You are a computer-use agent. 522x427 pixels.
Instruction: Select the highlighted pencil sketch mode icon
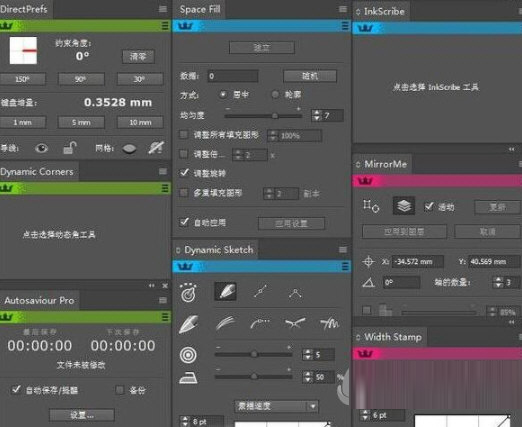226,291
